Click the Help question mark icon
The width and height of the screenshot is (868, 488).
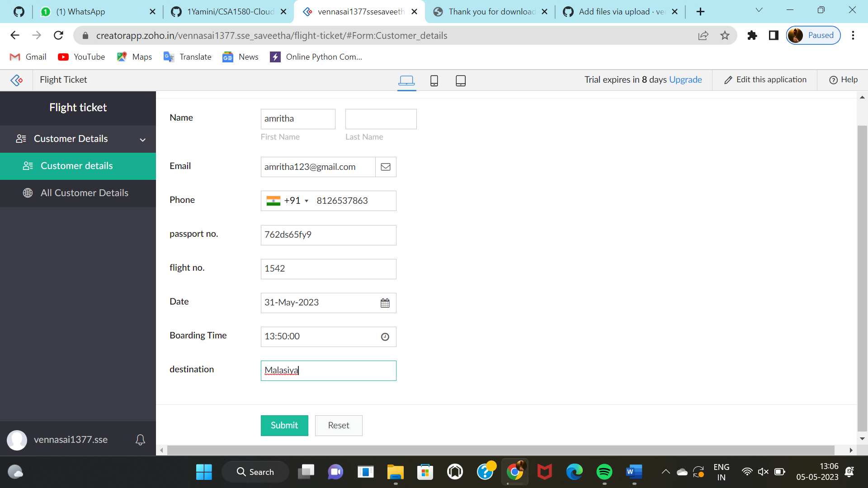click(833, 80)
